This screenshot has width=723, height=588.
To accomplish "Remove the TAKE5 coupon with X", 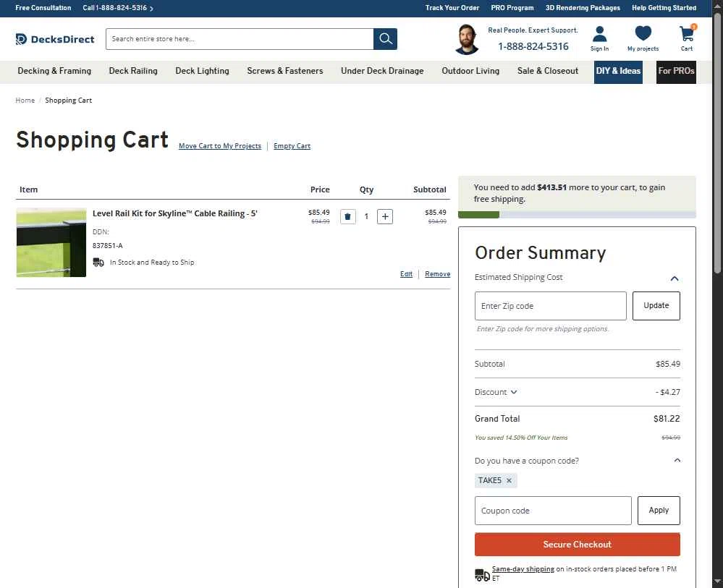I will point(509,481).
